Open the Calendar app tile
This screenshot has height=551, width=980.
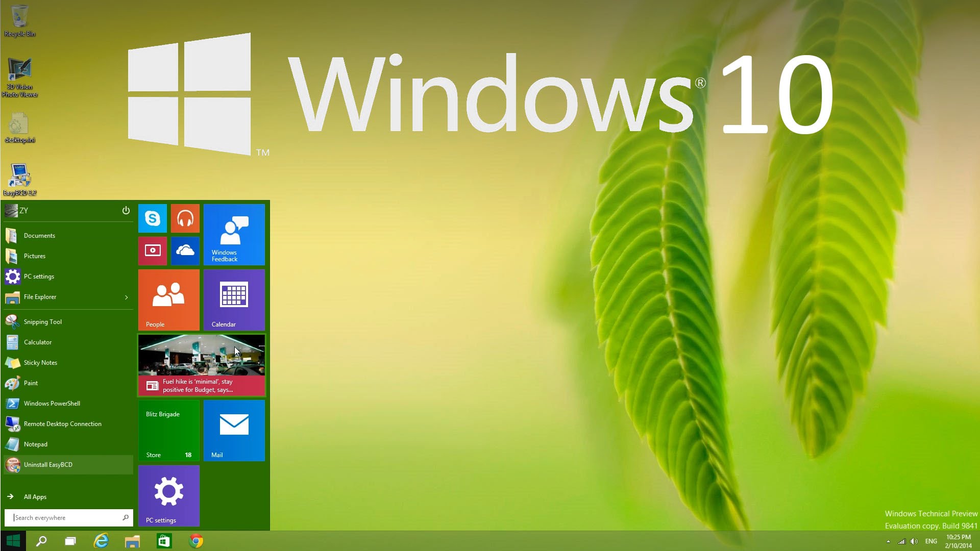click(234, 299)
